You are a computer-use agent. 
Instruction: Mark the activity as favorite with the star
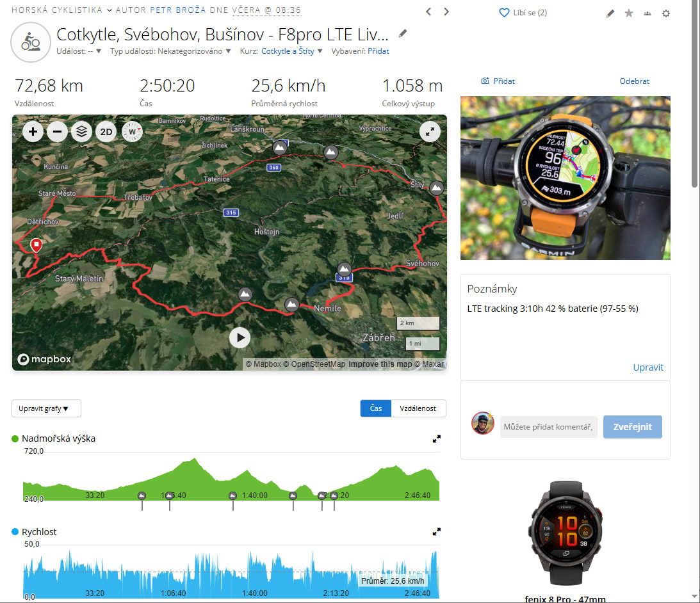click(628, 13)
